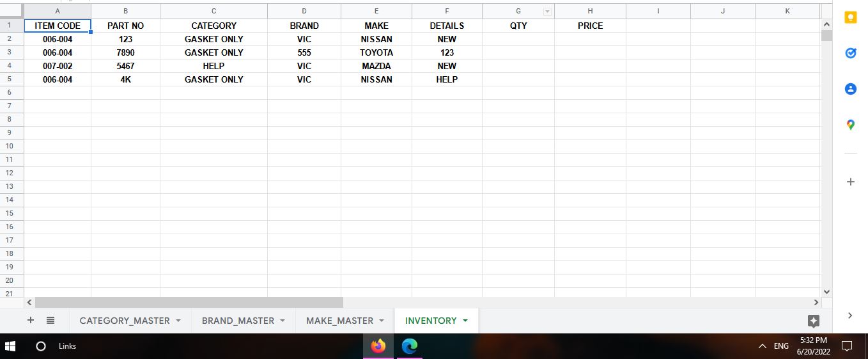The height and width of the screenshot is (359, 868).
Task: Switch to CATEGORY_MASTER sheet tab
Action: coord(125,321)
